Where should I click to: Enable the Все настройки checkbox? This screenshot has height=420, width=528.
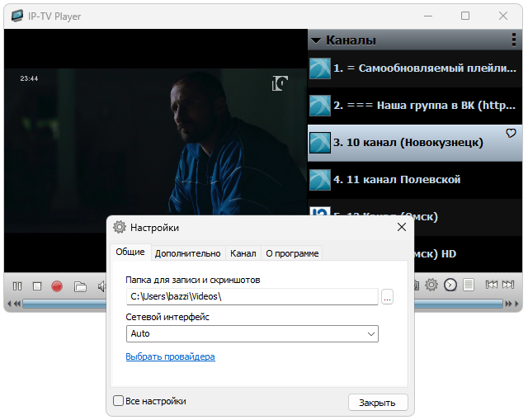(x=118, y=401)
